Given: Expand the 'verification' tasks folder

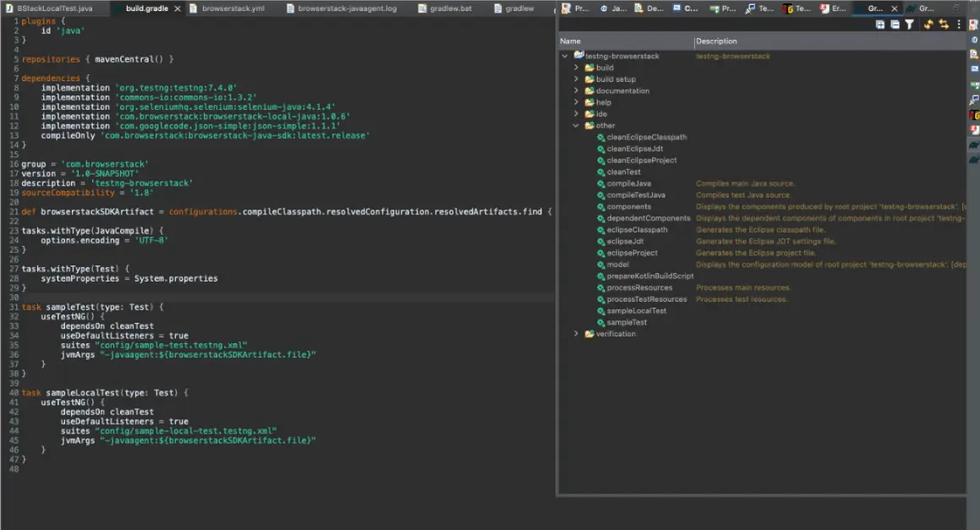Looking at the screenshot, I should 576,333.
